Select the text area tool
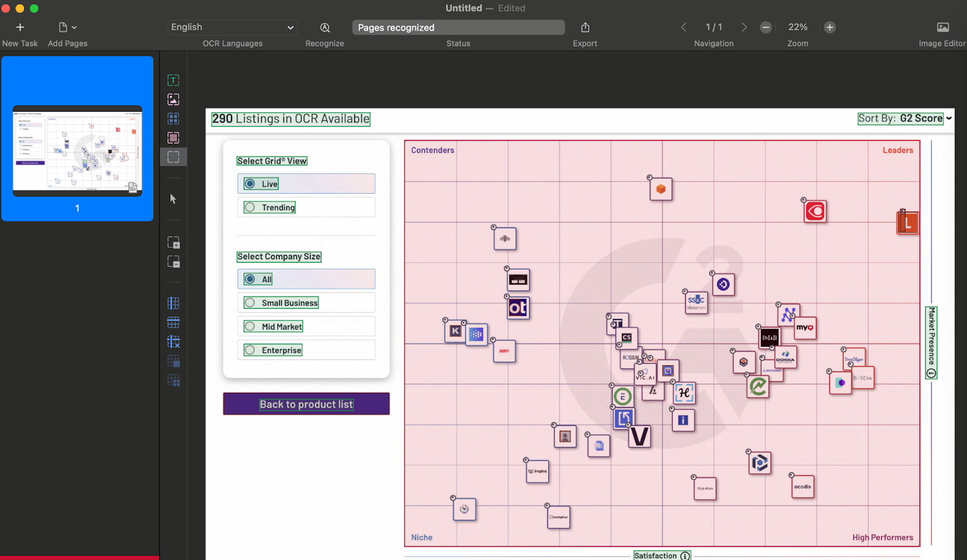The image size is (967, 560). coord(173,80)
